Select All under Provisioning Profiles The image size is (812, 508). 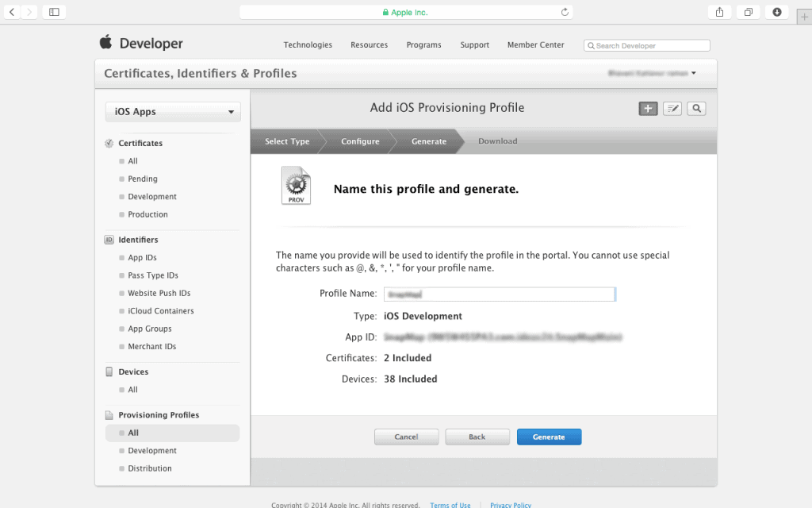(172, 433)
